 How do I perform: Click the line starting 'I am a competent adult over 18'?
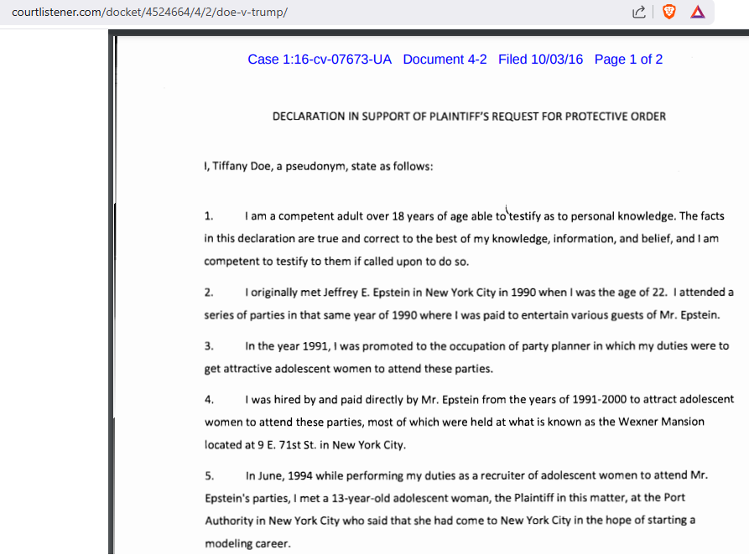[484, 216]
